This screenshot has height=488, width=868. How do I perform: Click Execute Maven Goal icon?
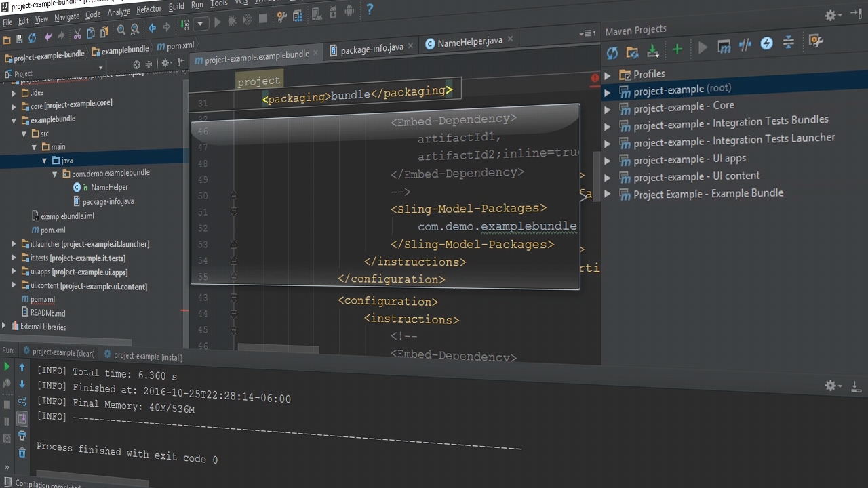tap(724, 47)
